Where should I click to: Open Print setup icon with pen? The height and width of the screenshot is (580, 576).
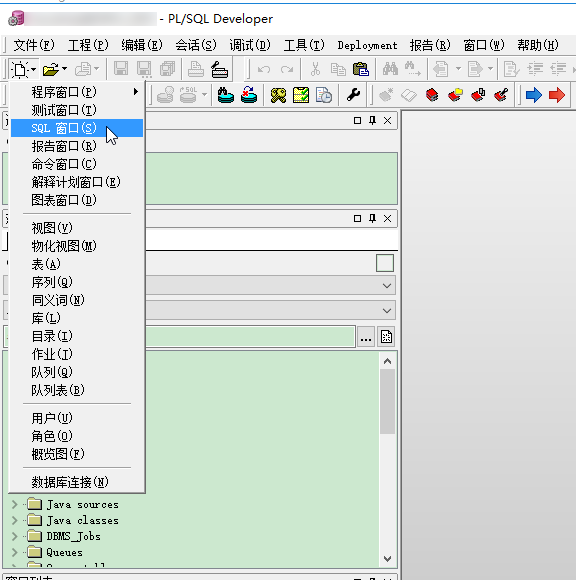(219, 69)
